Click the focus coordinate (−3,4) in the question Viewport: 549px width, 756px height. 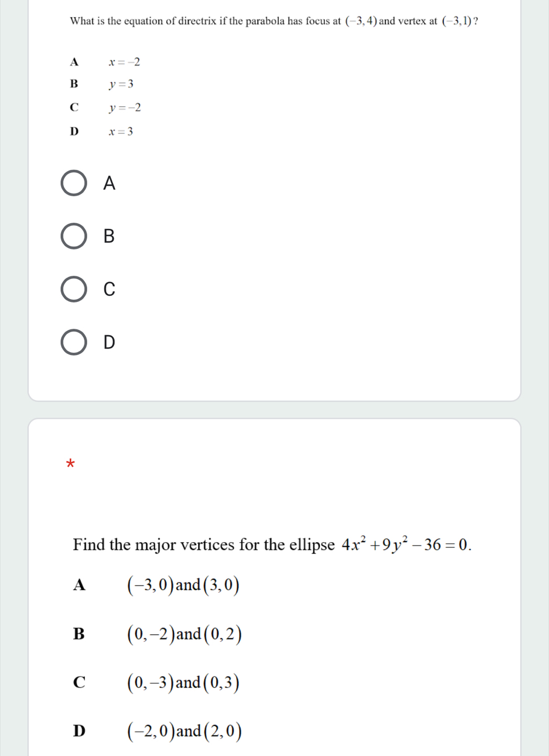point(361,21)
